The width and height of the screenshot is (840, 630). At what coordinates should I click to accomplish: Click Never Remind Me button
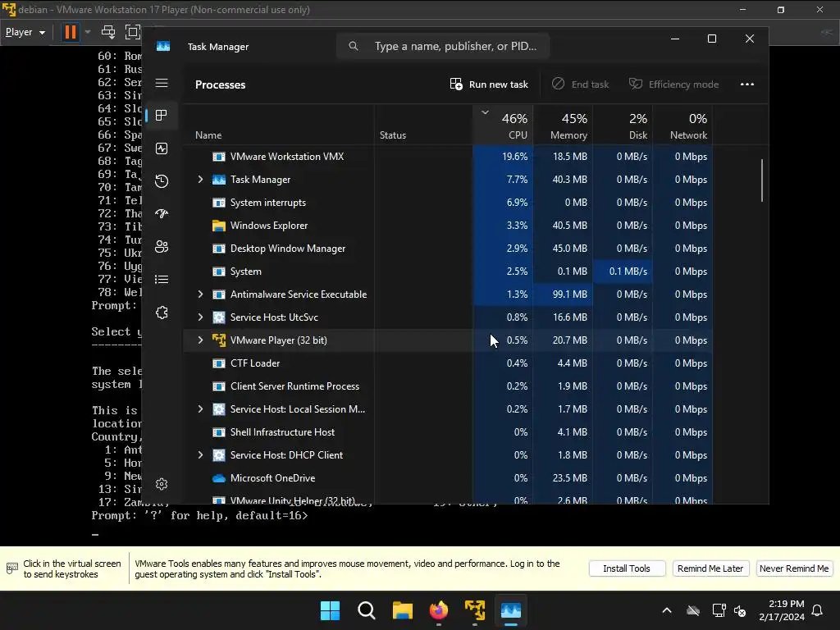pos(794,568)
